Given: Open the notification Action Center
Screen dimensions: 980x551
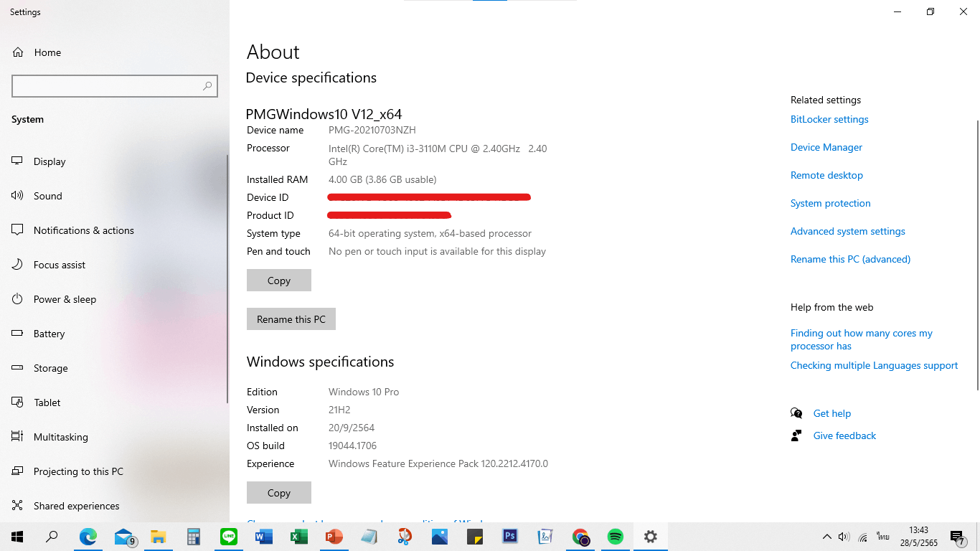Looking at the screenshot, I should click(x=958, y=537).
